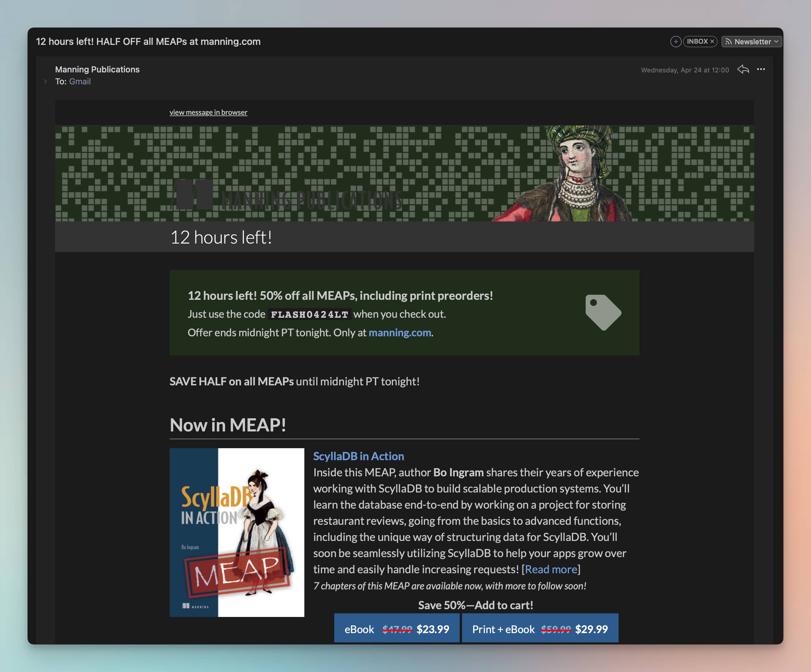The height and width of the screenshot is (672, 811).
Task: Click the Gmail recipient name
Action: (x=80, y=81)
